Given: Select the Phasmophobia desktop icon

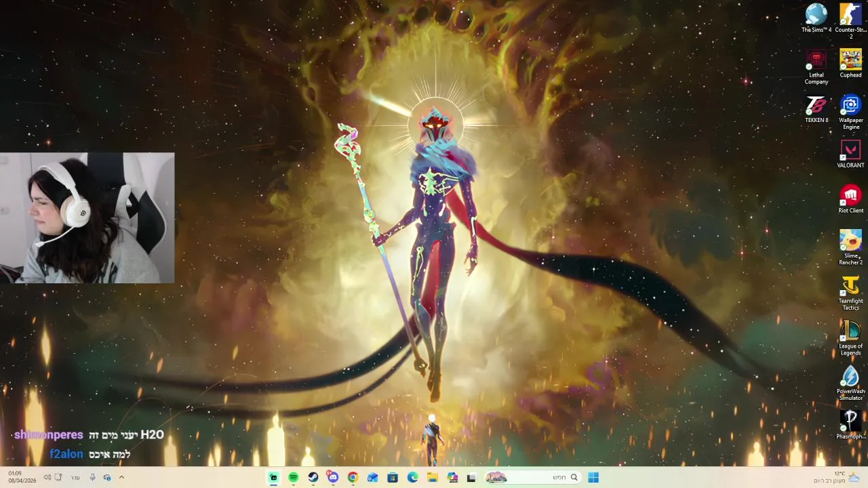Looking at the screenshot, I should pos(850,425).
